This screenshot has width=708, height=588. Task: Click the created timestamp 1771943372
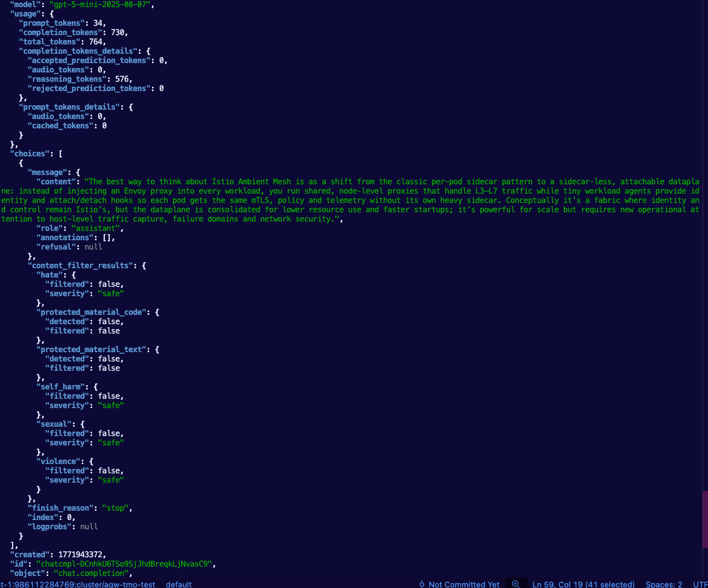coord(81,555)
